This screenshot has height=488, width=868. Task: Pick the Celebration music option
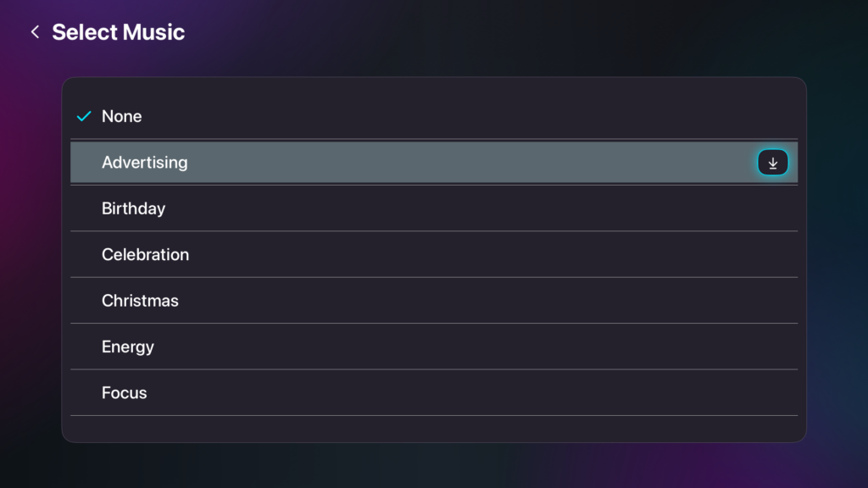[433, 254]
